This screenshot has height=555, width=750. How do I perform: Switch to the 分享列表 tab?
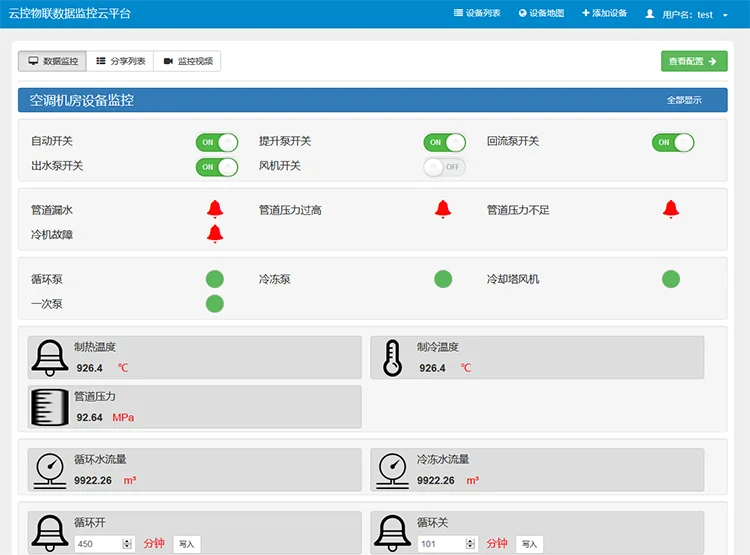coord(120,61)
